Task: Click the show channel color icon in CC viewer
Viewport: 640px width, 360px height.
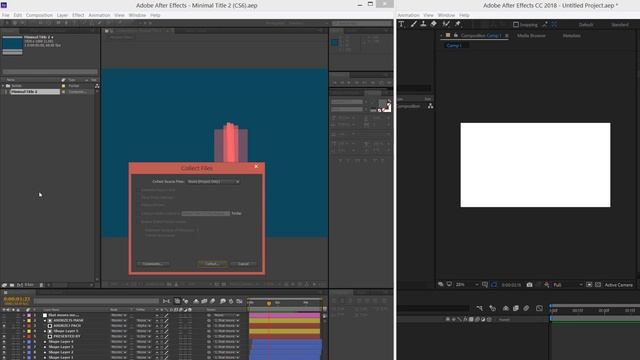Action: 547,285
